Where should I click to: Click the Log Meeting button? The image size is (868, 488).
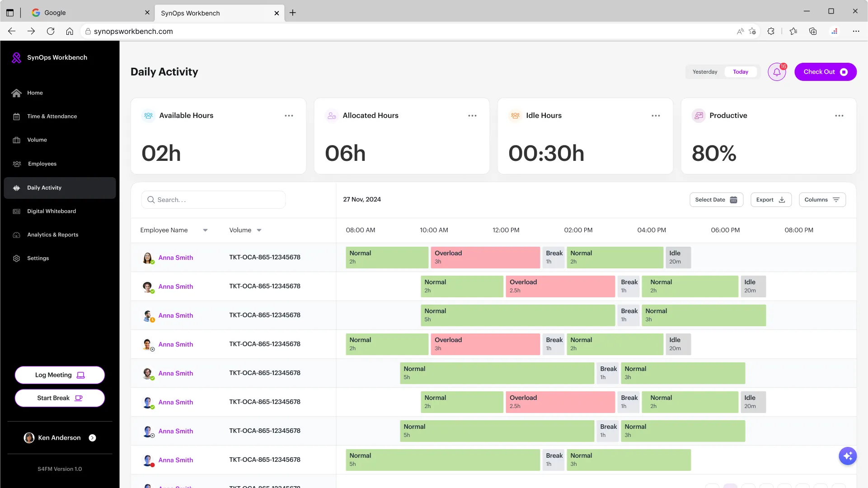point(60,375)
